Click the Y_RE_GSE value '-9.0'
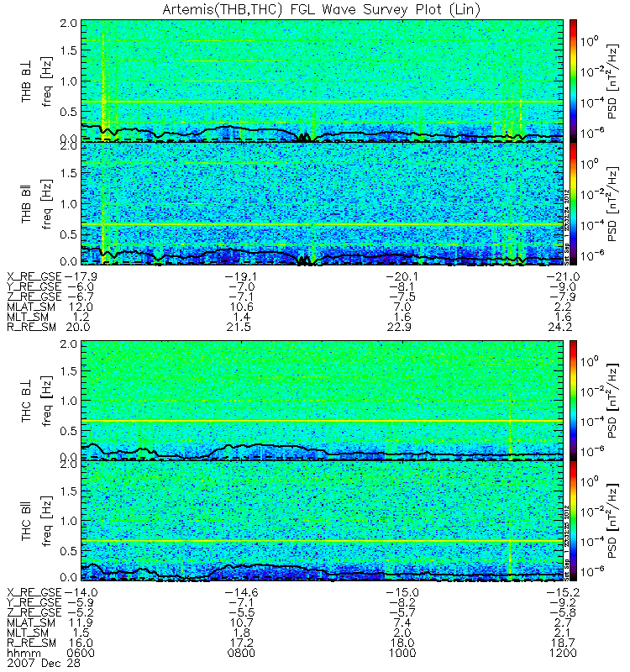The height and width of the screenshot is (672, 630). tap(563, 286)
